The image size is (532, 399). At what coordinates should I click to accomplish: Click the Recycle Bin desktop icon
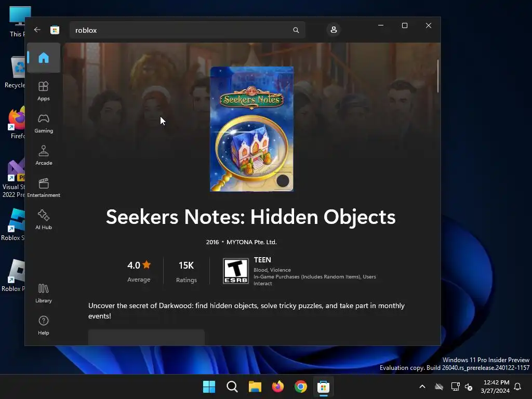click(16, 73)
